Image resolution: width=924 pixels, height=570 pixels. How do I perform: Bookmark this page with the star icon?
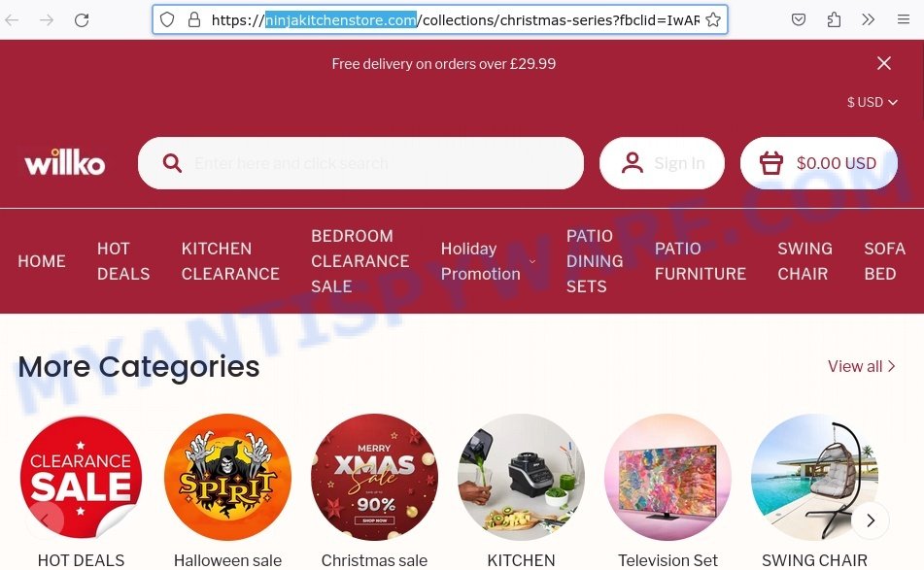(x=713, y=20)
